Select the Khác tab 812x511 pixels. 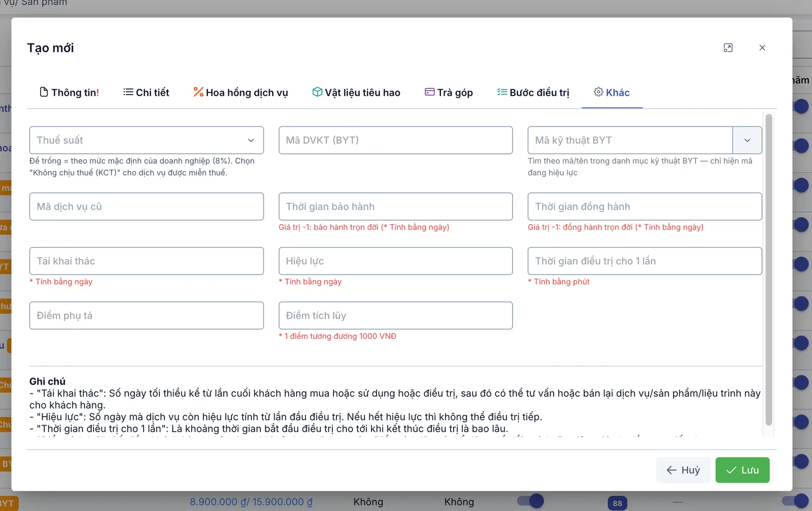pos(612,92)
